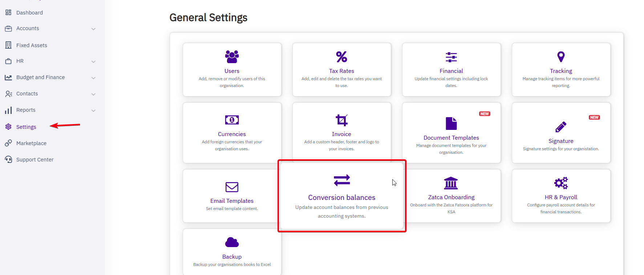The width and height of the screenshot is (644, 275).
Task: Click the Email Templates envelope icon
Action: [232, 187]
